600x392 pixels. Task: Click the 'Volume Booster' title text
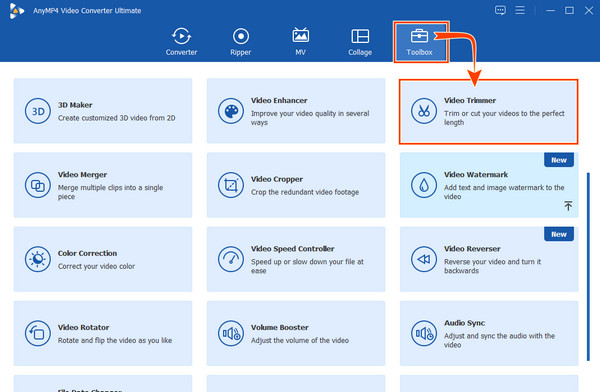(x=280, y=327)
